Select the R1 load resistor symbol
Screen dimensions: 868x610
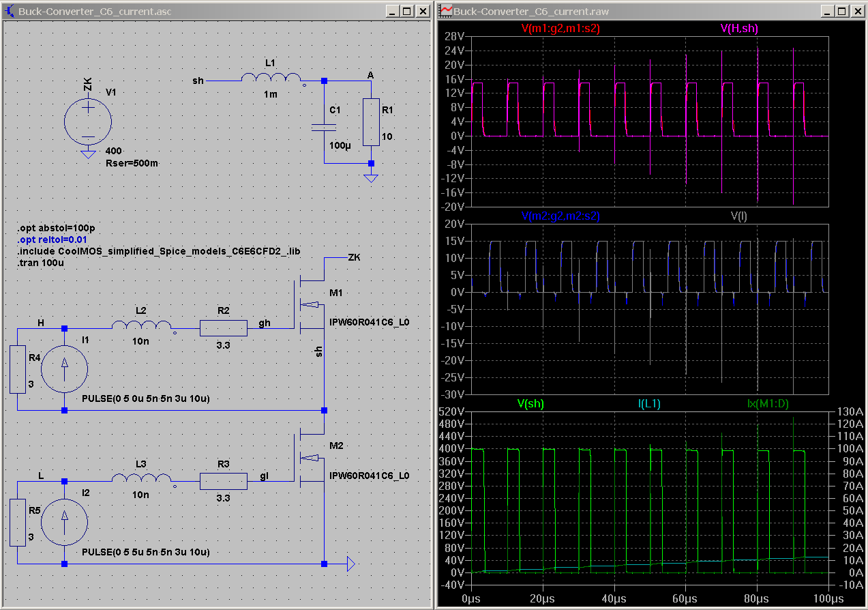370,121
